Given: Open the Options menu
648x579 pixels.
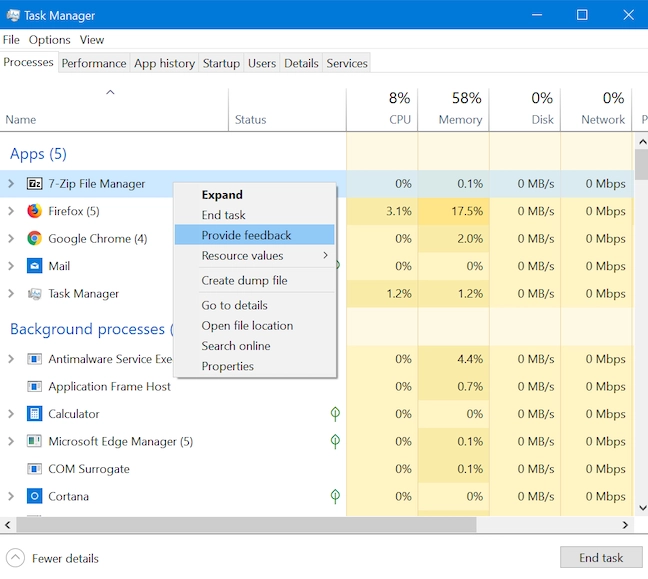Looking at the screenshot, I should (x=49, y=40).
